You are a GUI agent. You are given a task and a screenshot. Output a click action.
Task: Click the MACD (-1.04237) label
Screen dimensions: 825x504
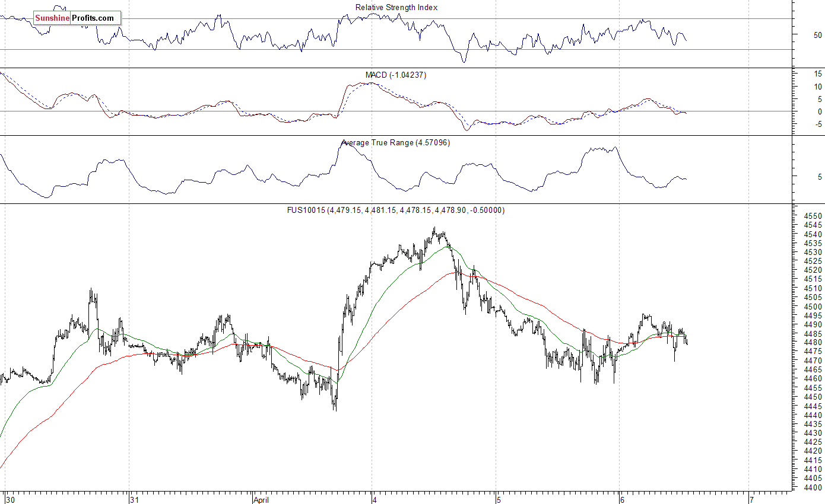pyautogui.click(x=396, y=75)
